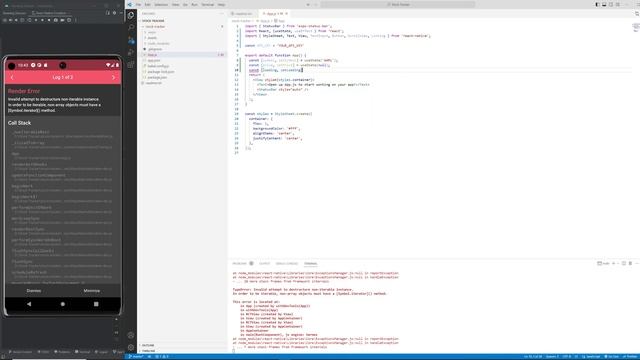
Task: Open the Accounts icon in activity bar
Action: pyautogui.click(x=131, y=335)
